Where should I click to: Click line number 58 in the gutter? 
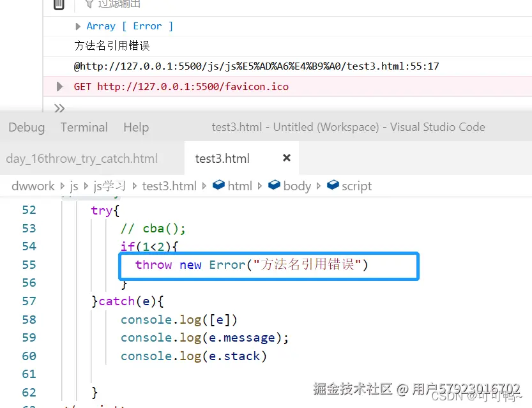29,320
